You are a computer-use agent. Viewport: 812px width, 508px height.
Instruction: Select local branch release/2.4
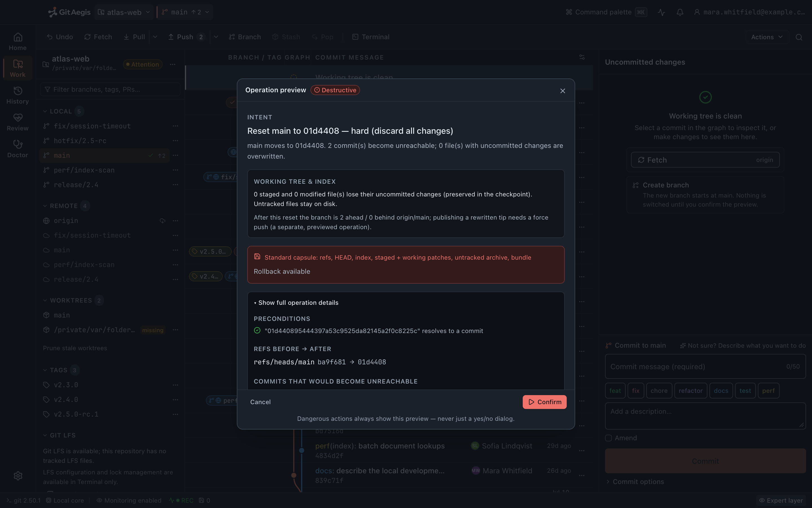[76, 185]
